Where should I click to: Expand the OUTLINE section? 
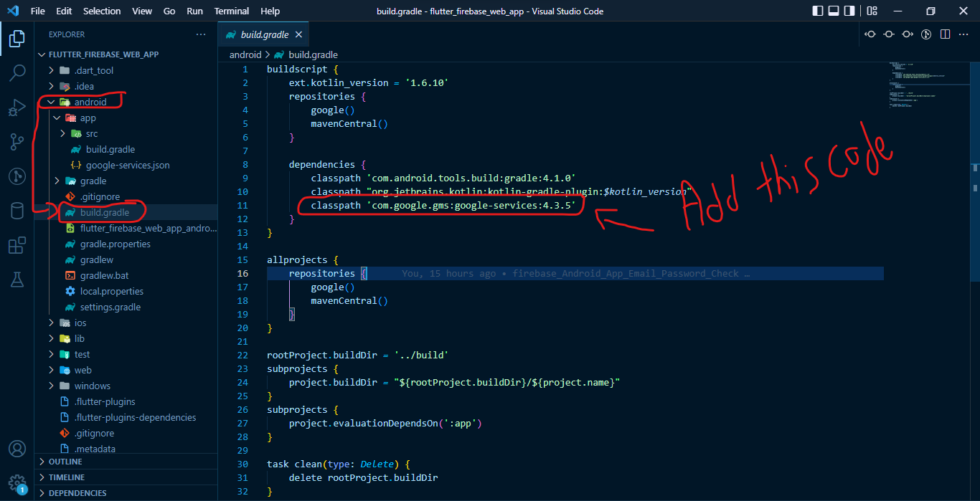[x=126, y=462]
